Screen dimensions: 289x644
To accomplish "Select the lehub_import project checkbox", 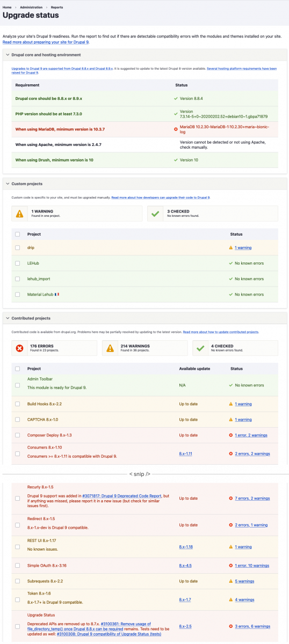I will (x=17, y=279).
